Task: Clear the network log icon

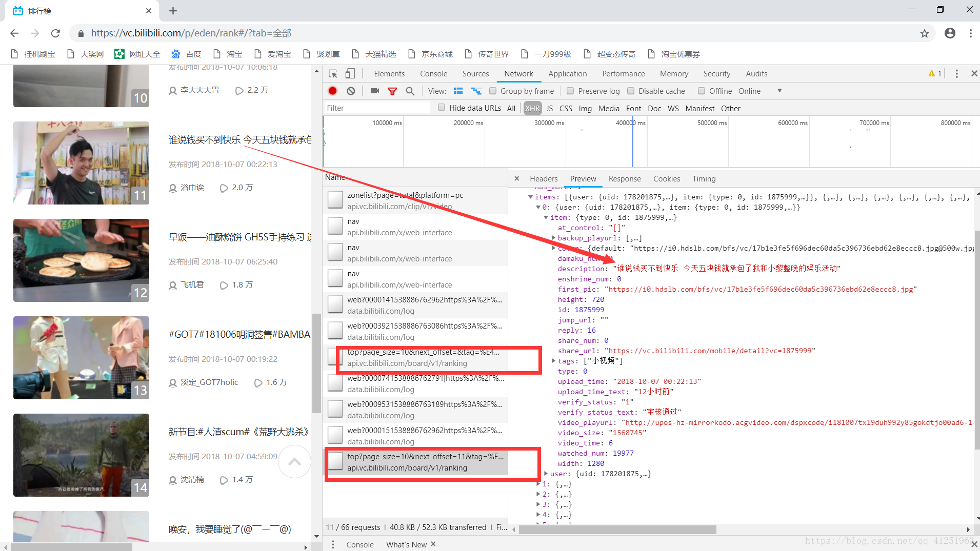Action: pos(351,91)
